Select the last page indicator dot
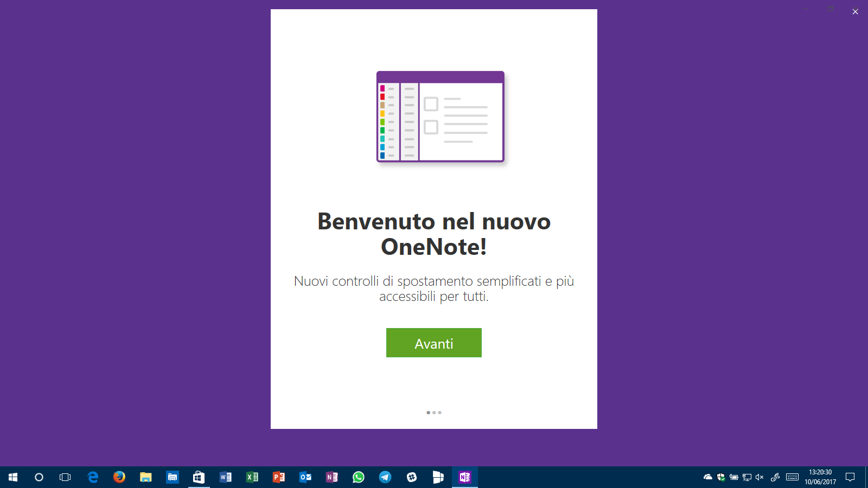The height and width of the screenshot is (488, 868). (x=439, y=413)
